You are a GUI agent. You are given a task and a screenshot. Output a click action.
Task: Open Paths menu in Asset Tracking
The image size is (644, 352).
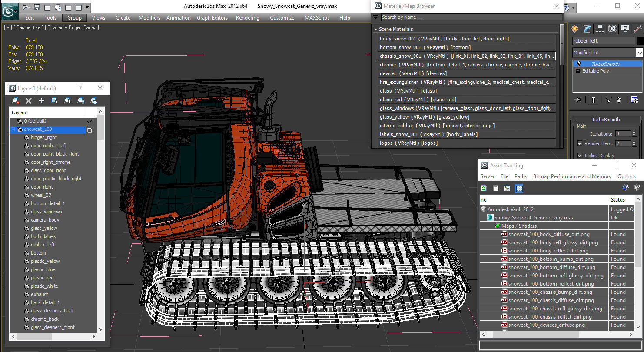(521, 176)
